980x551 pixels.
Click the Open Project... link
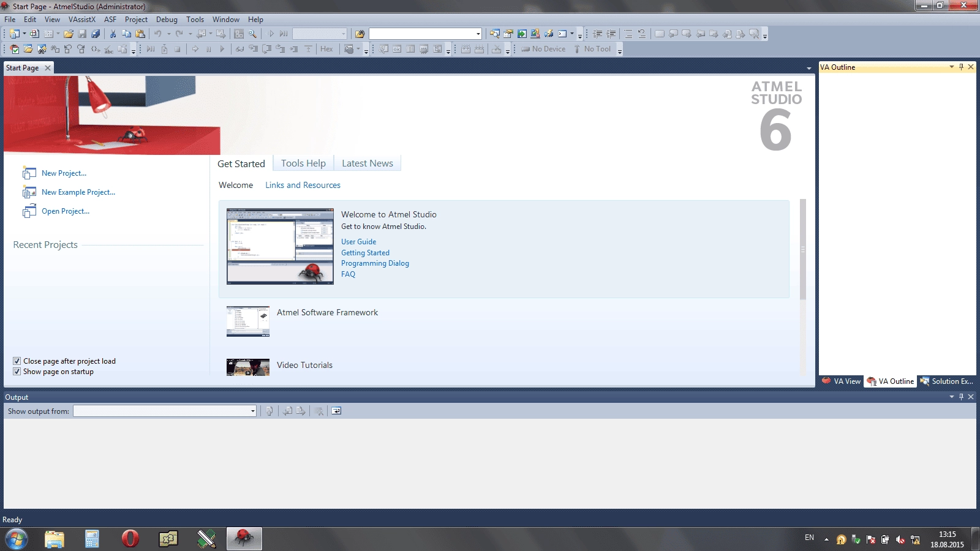pyautogui.click(x=66, y=211)
